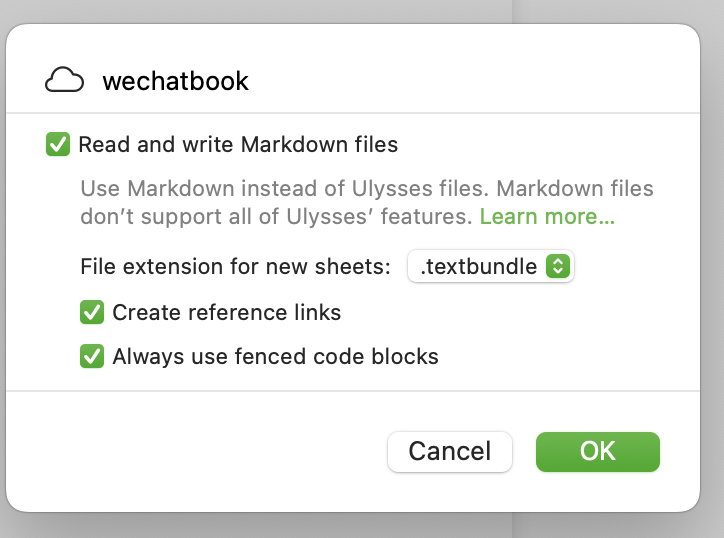Click the iCloud cloud icon
724x538 pixels.
point(66,81)
